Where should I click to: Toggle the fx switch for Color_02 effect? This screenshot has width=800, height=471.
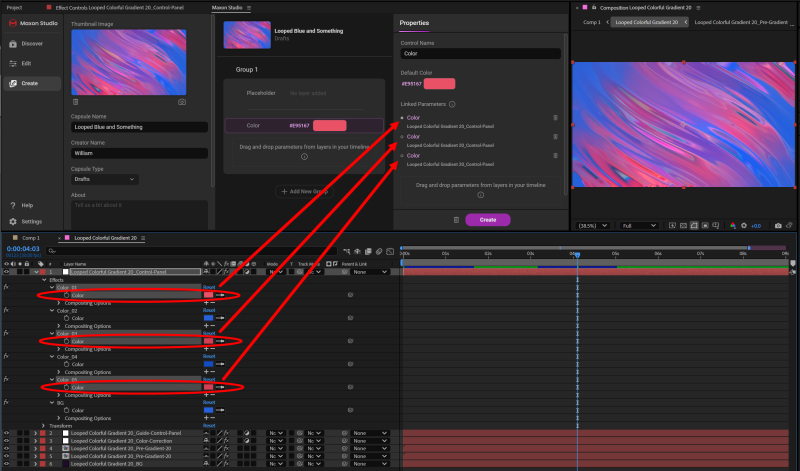(6, 310)
